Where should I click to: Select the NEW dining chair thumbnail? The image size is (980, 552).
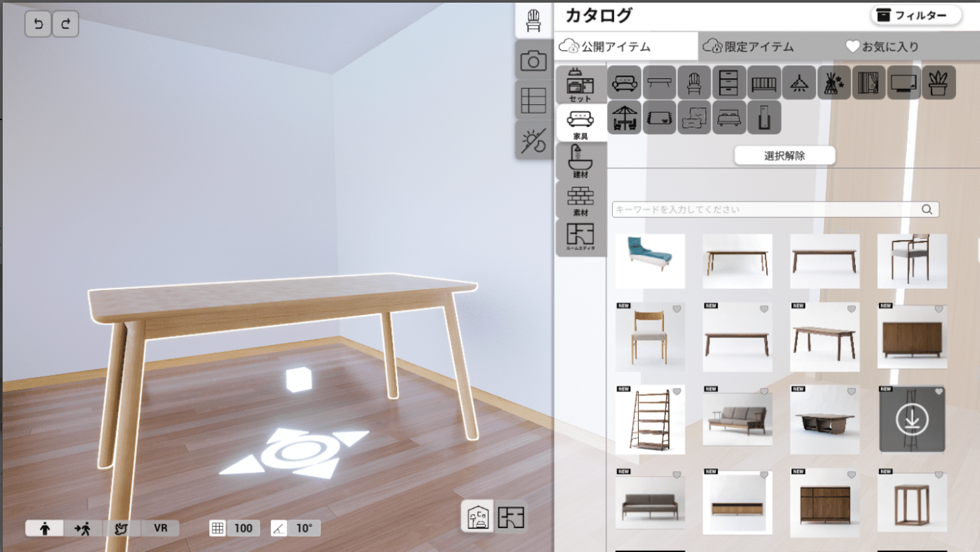(650, 337)
